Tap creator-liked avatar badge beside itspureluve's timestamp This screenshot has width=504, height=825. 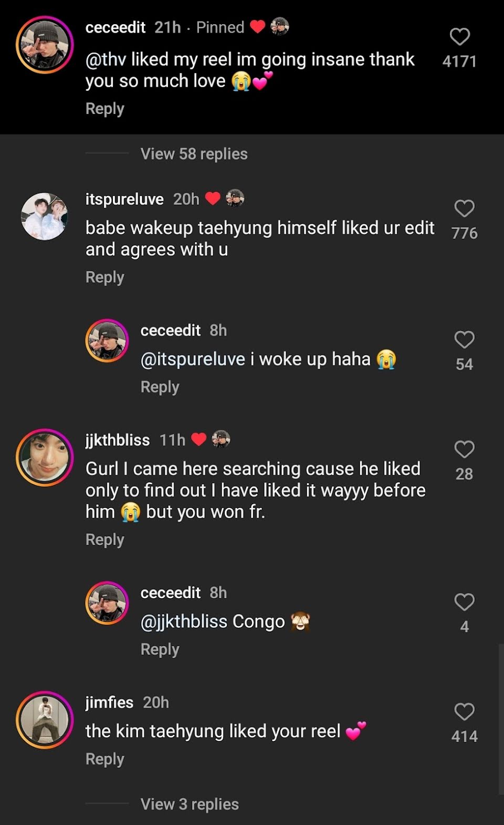(235, 199)
